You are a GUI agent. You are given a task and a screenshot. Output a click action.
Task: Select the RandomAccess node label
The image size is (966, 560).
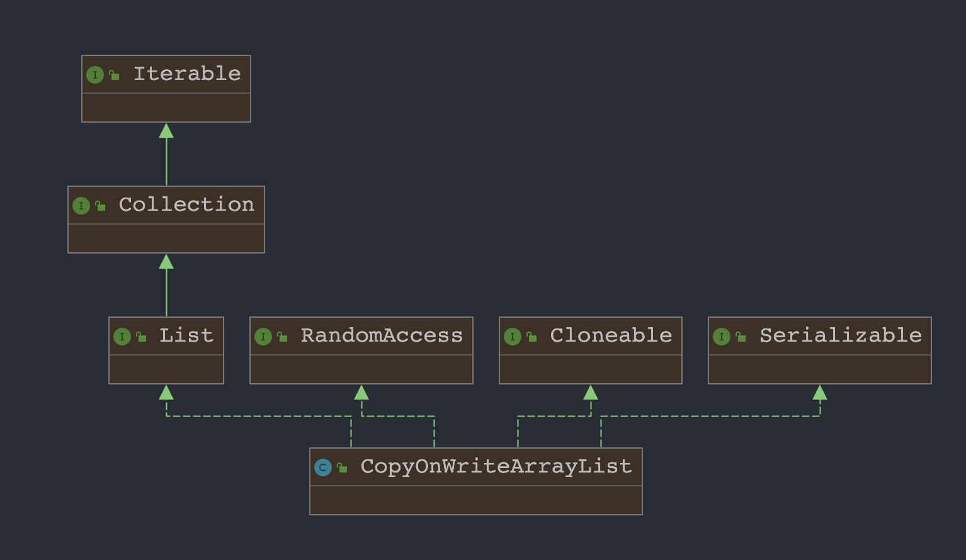pos(382,335)
